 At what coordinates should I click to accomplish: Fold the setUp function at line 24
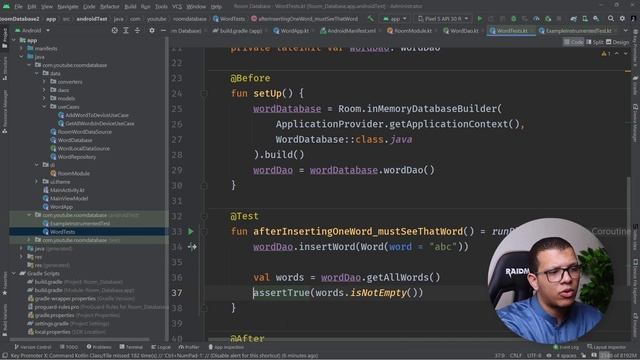[204, 93]
